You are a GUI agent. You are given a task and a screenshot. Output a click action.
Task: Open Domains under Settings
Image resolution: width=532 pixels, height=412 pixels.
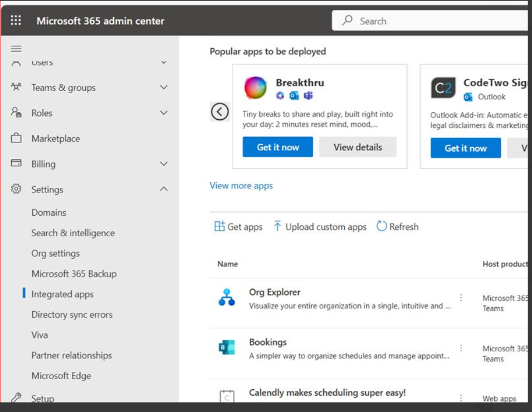49,212
